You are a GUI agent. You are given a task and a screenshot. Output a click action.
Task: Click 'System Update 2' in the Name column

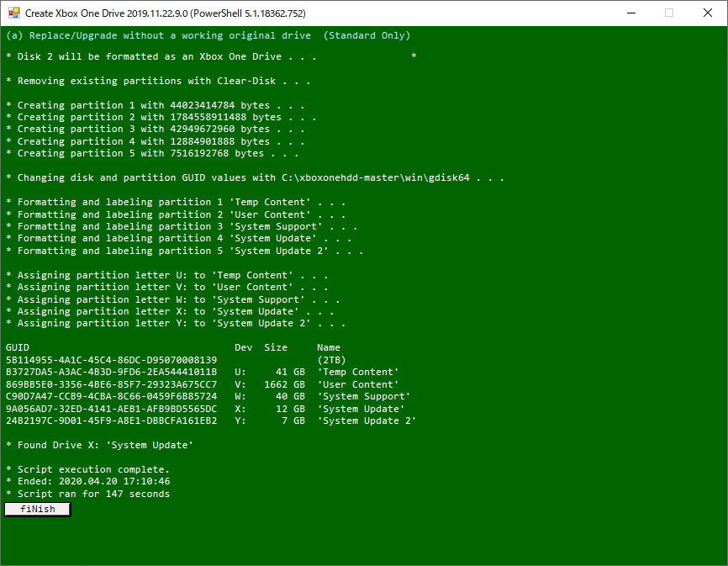[x=367, y=421]
